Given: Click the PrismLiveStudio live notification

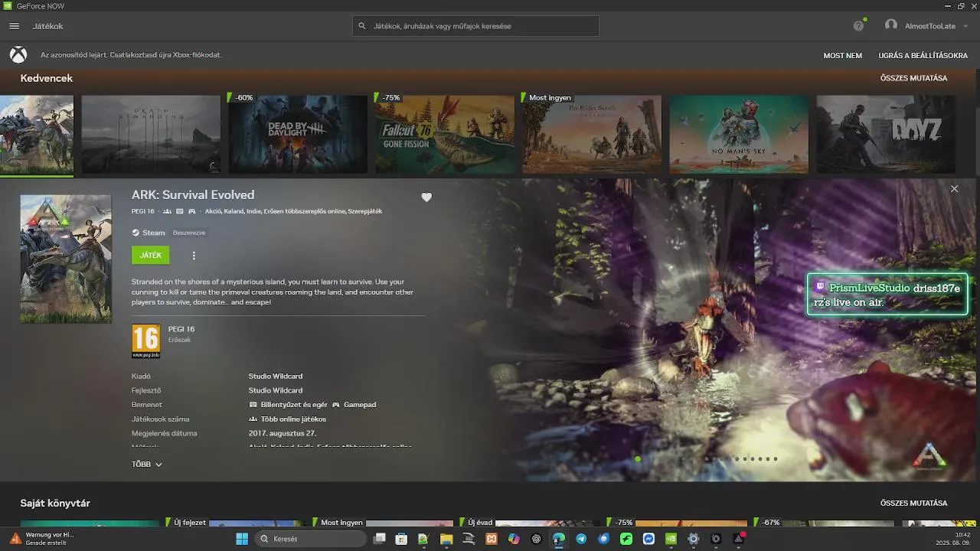Looking at the screenshot, I should (887, 295).
